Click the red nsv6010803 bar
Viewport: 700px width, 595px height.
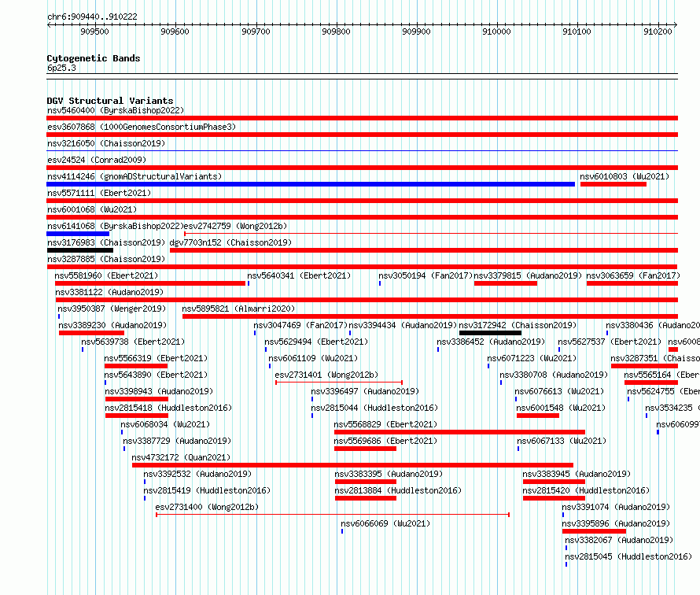coord(613,184)
